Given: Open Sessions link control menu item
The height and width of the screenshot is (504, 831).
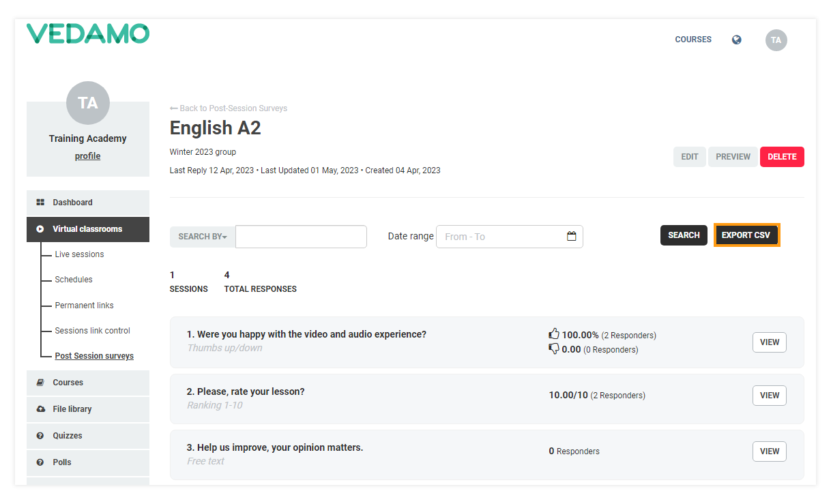Looking at the screenshot, I should (92, 331).
